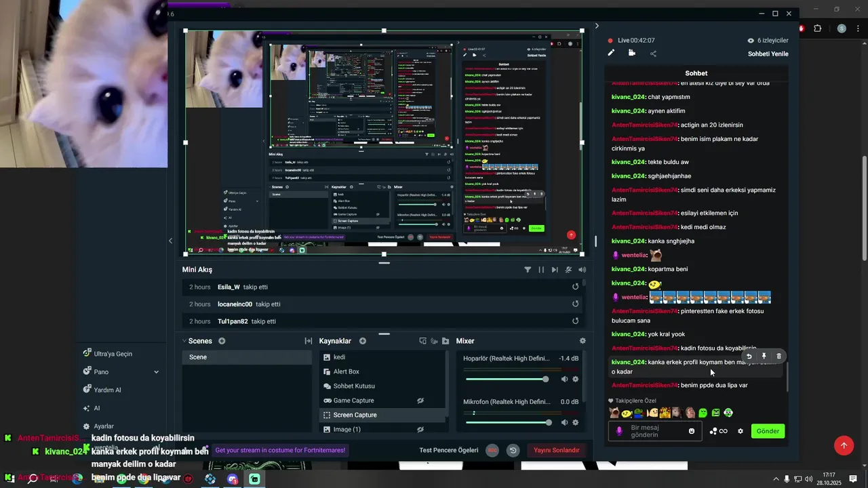Screen dimensions: 868x488
Task: Replay the Tul1pan82 follow alert
Action: [x=575, y=321]
